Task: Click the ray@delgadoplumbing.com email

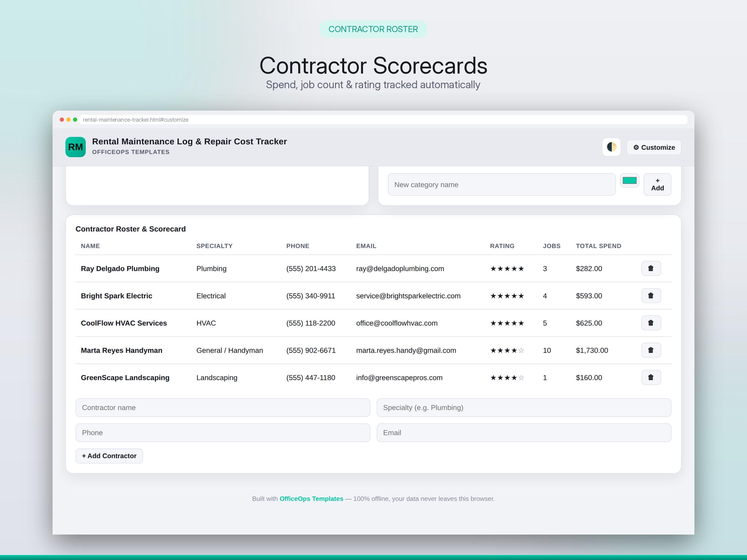Action: 400,269
